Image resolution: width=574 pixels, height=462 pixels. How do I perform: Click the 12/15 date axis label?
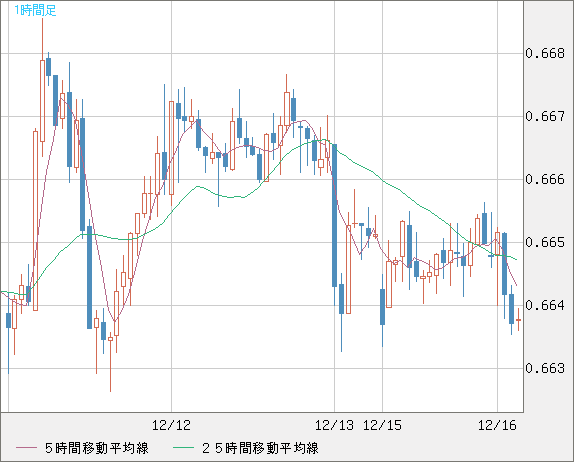[382, 425]
